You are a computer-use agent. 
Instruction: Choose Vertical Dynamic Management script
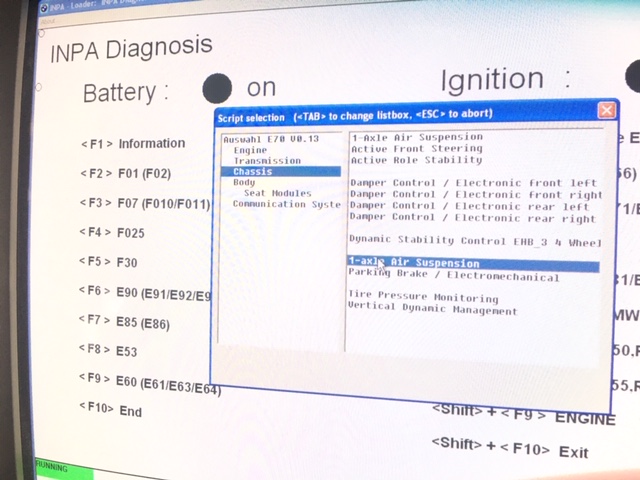pos(433,308)
